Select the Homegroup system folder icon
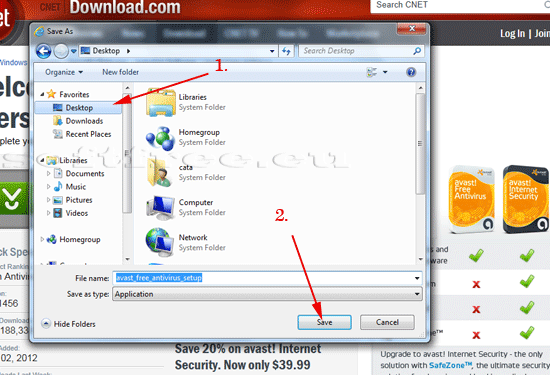The image size is (550, 375). (x=160, y=138)
